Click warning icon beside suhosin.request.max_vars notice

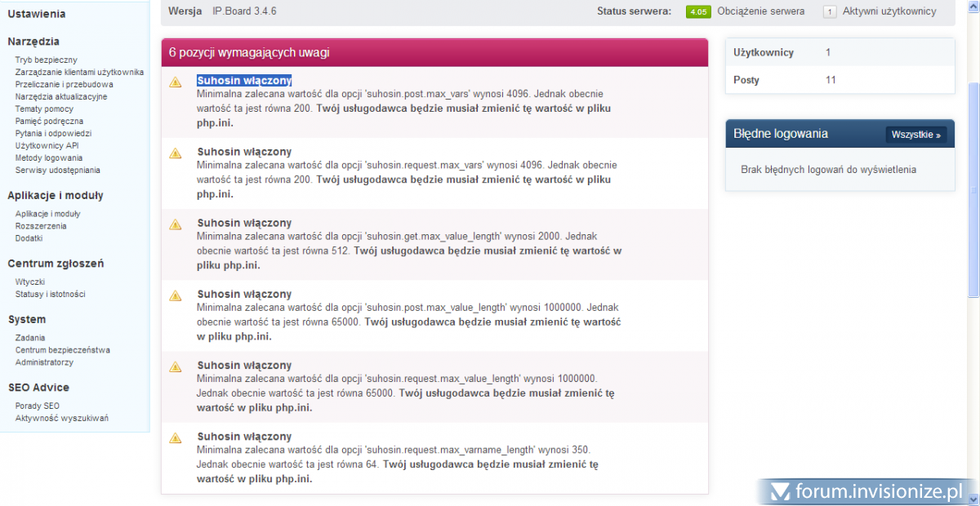(x=175, y=153)
